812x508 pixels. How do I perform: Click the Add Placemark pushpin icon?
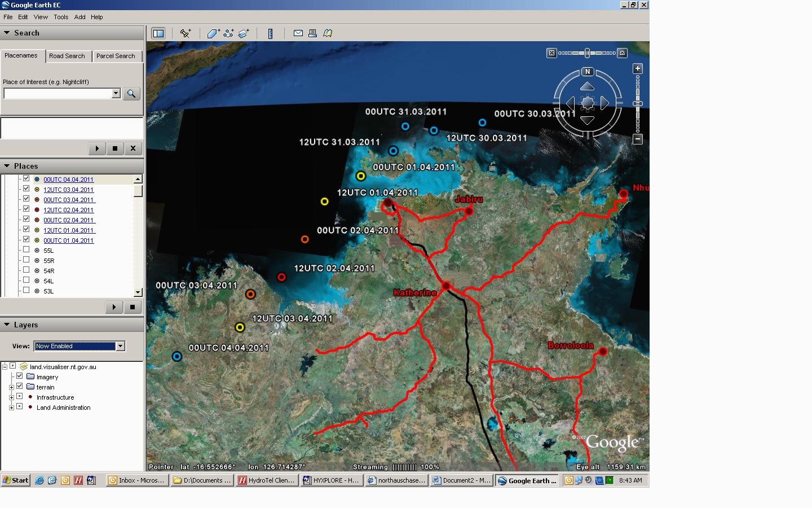(185, 33)
